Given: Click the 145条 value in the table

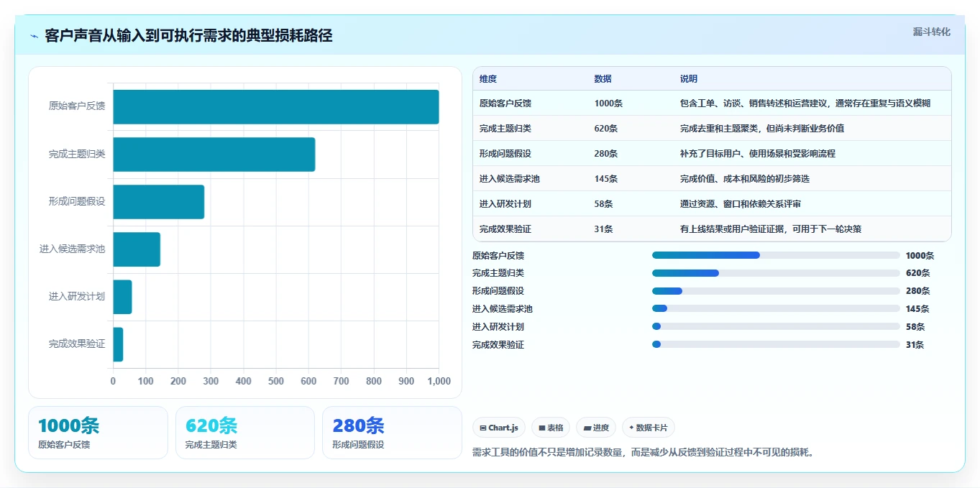Looking at the screenshot, I should coord(606,179).
